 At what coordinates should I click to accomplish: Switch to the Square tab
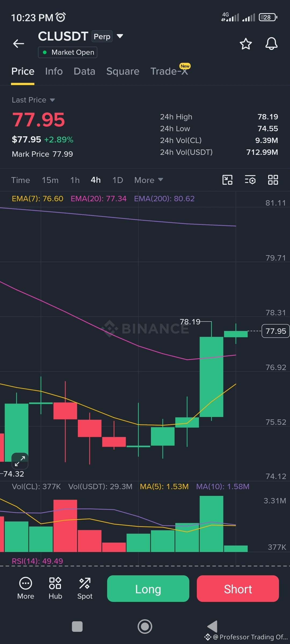pyautogui.click(x=123, y=71)
